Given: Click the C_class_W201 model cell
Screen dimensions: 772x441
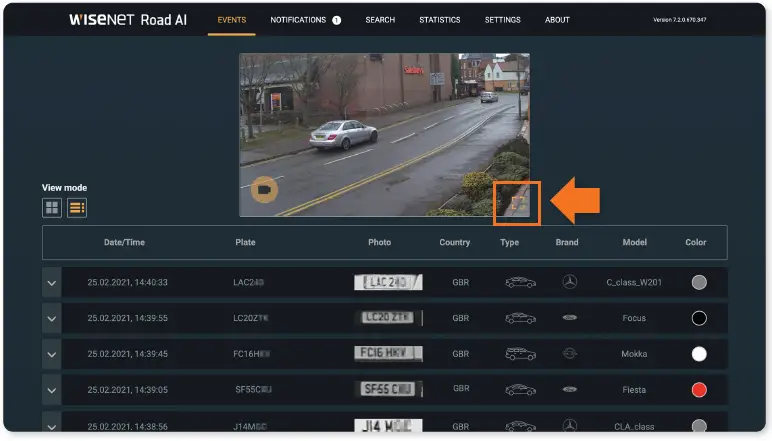Looking at the screenshot, I should [634, 283].
